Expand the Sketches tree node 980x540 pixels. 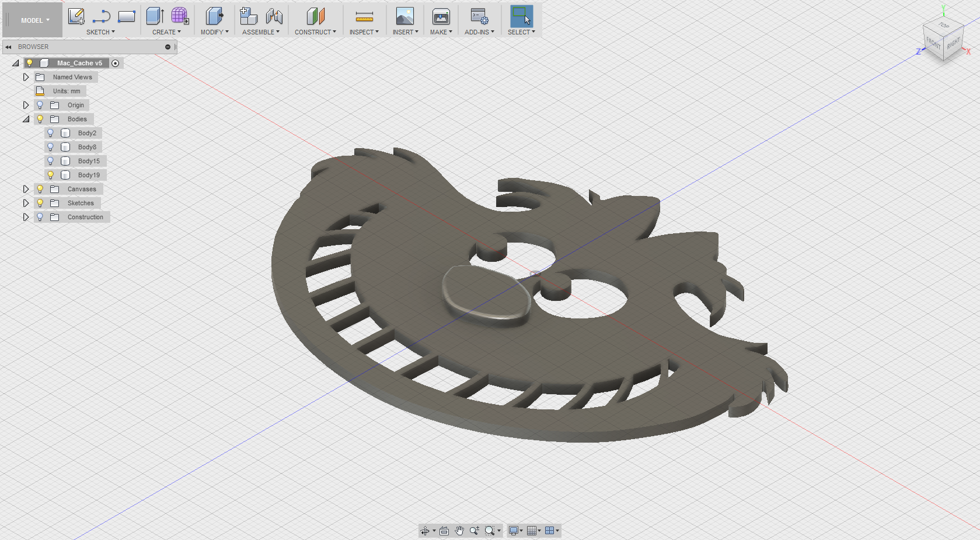26,203
